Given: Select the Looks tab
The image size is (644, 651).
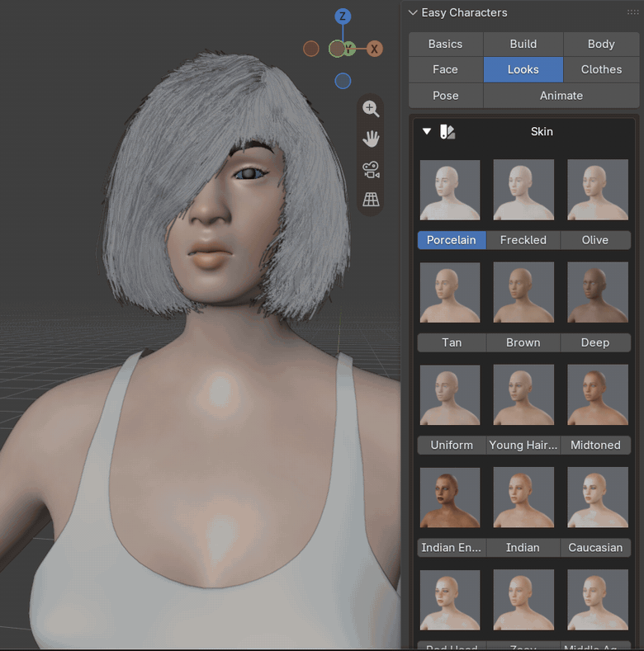Looking at the screenshot, I should pyautogui.click(x=523, y=69).
